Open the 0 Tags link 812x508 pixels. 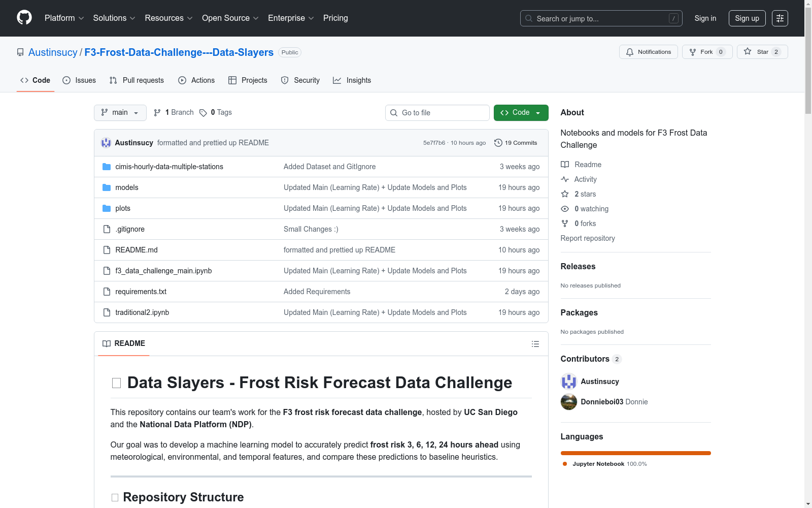[216, 113]
